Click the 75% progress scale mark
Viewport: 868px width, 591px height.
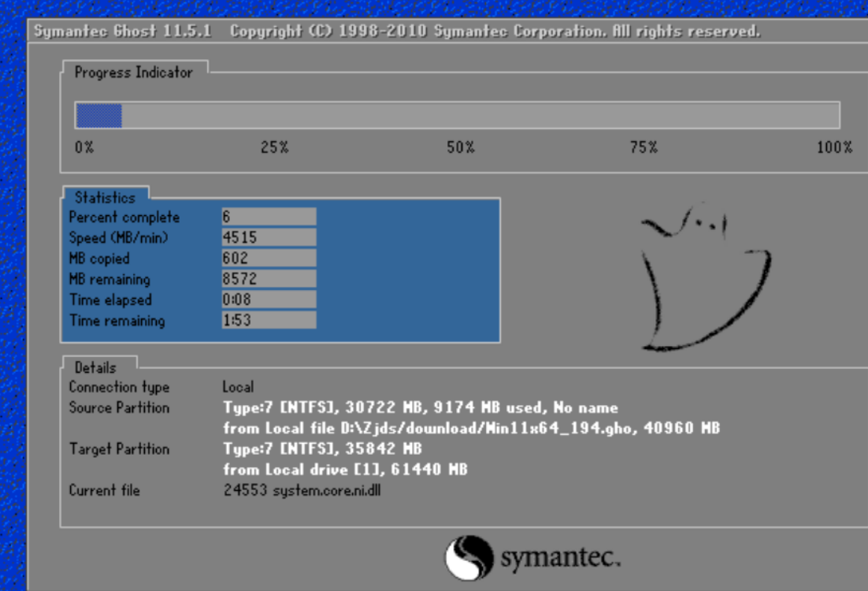coord(644,147)
